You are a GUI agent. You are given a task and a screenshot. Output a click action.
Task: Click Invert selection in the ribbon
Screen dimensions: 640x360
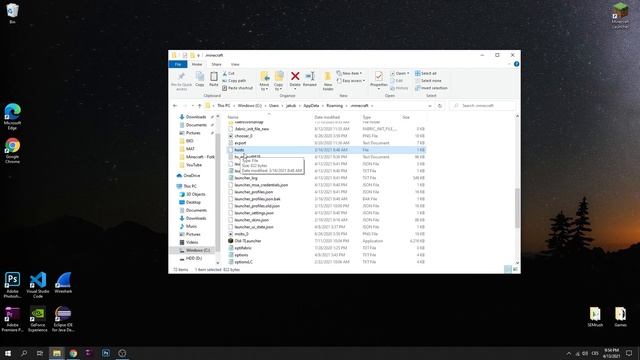[431, 88]
